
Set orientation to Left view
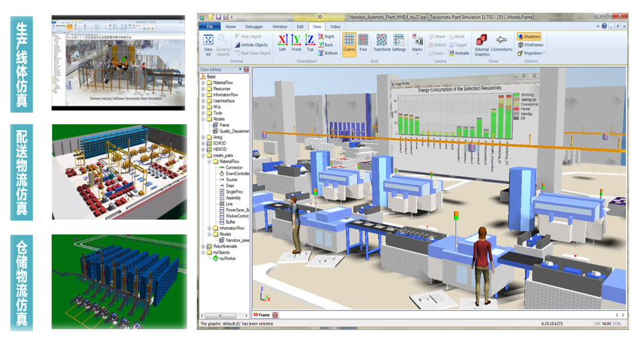(283, 42)
